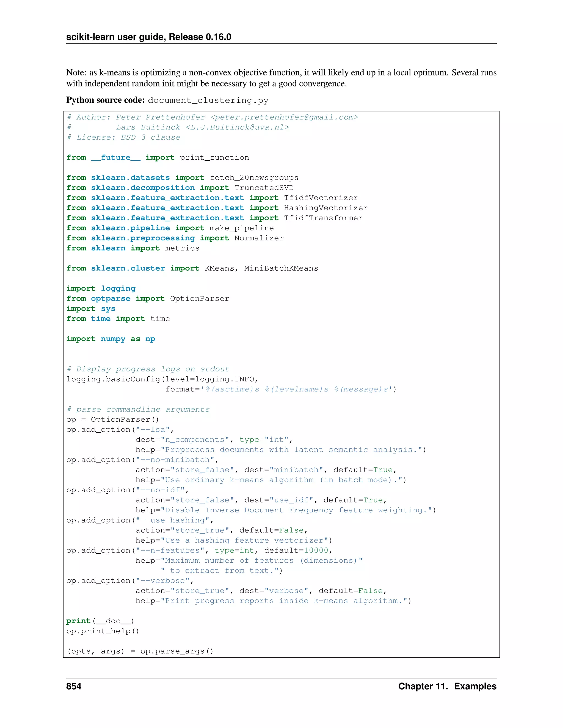563x728 pixels.
Task: Click the 'import logging' line
Action: 101,289
